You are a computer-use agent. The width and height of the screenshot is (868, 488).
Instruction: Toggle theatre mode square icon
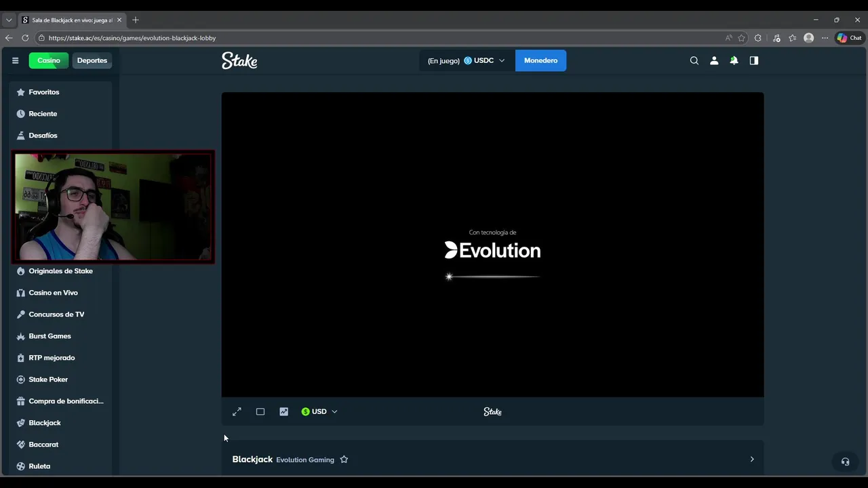(260, 411)
